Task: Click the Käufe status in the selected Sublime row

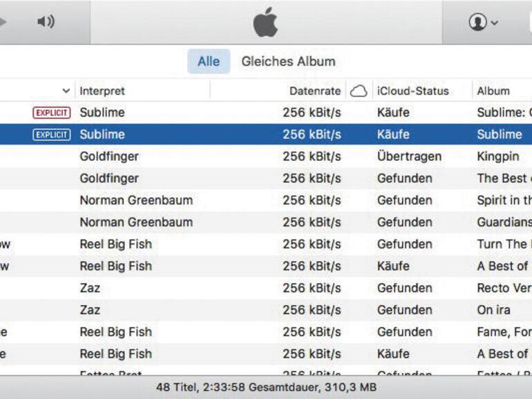Action: tap(393, 135)
